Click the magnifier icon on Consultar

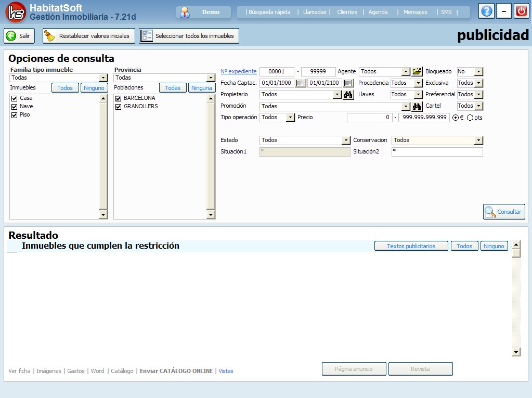[490, 212]
